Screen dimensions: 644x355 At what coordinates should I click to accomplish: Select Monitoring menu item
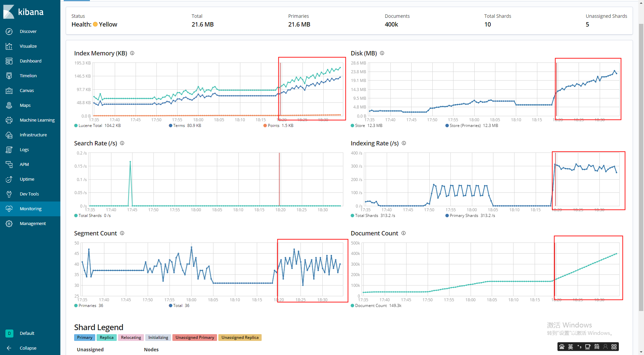pyautogui.click(x=30, y=209)
